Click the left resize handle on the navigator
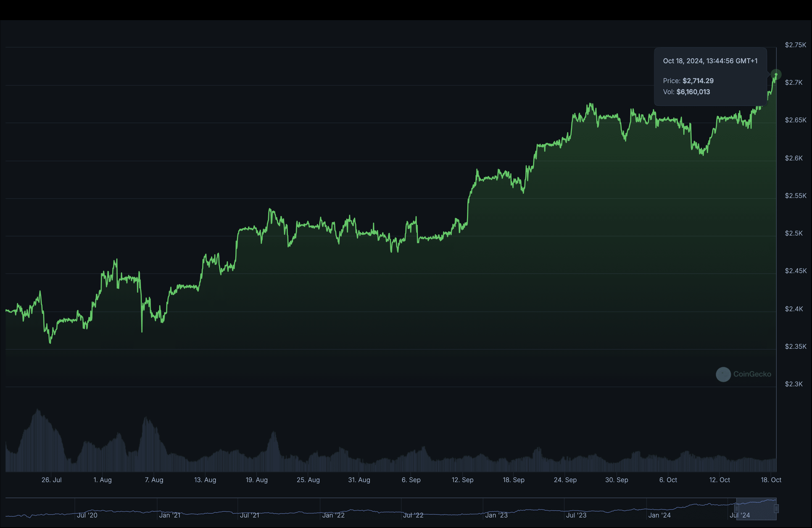The image size is (812, 528). tap(736, 509)
